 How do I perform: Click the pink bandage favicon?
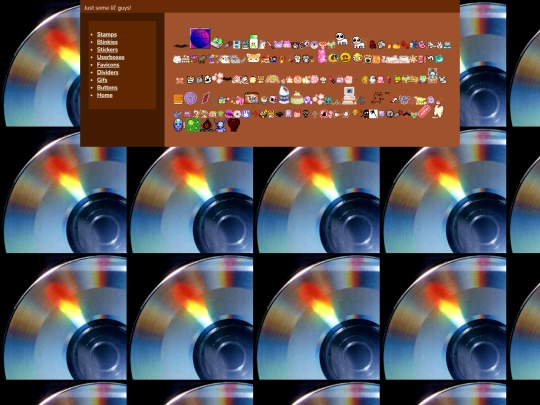(x=424, y=112)
